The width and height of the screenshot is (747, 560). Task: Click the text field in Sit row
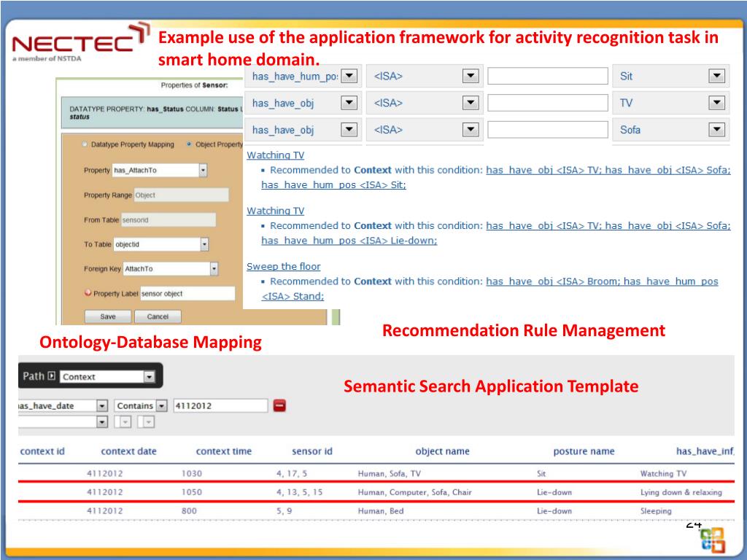click(x=548, y=76)
